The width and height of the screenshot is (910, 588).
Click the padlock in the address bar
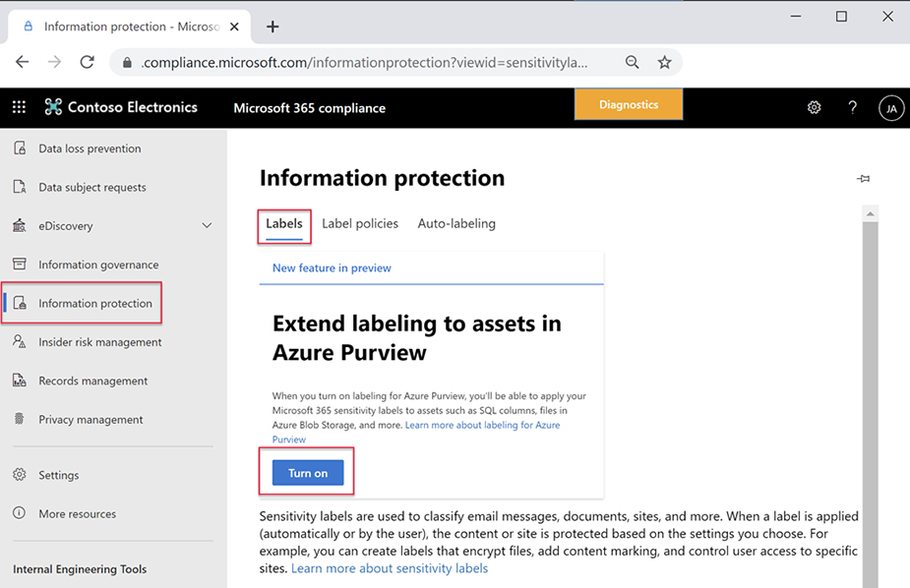[127, 61]
